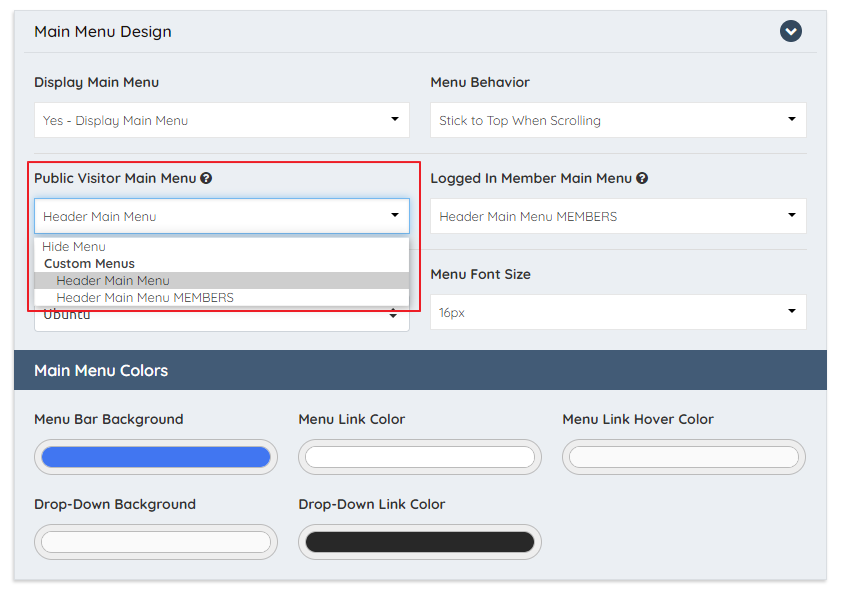The width and height of the screenshot is (842, 589).
Task: Collapse the Main Menu Design section
Action: coord(791,31)
